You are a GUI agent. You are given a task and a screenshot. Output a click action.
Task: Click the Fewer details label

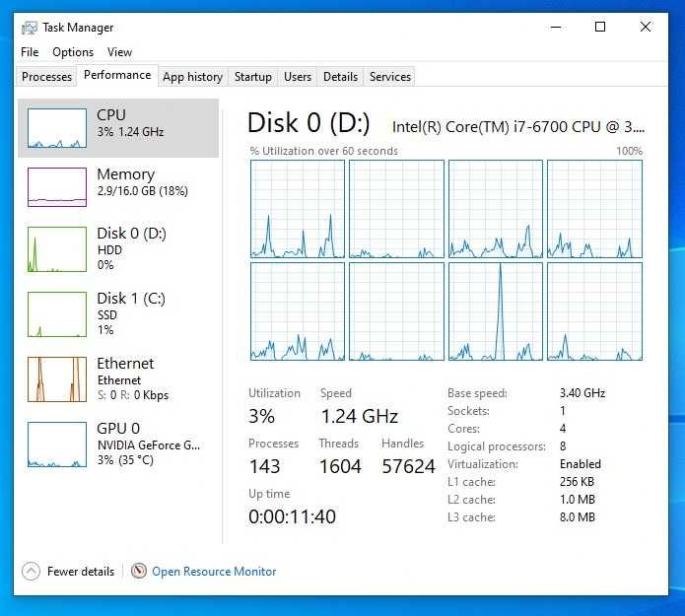(81, 572)
